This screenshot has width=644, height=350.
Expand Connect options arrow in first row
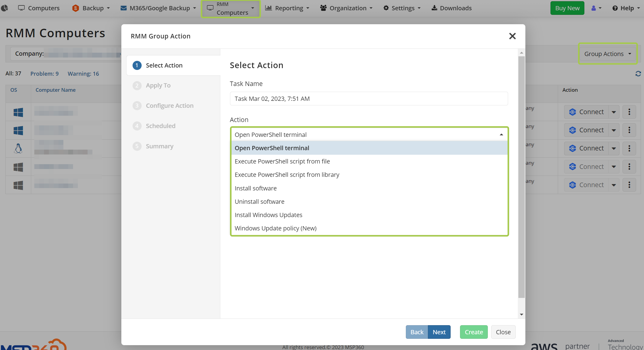coord(614,112)
